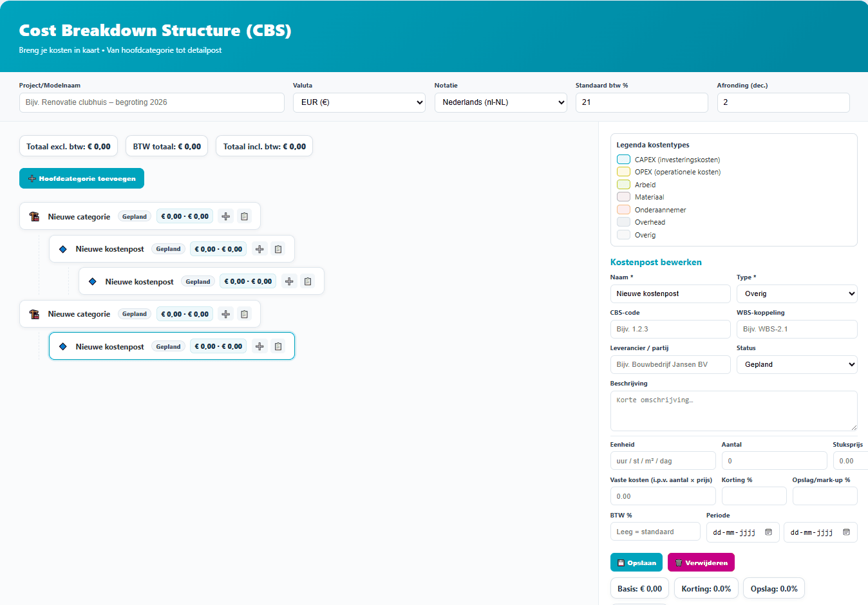Viewport: 868px width, 605px height.
Task: Open calendar picker of the Periode start date
Action: 768,532
